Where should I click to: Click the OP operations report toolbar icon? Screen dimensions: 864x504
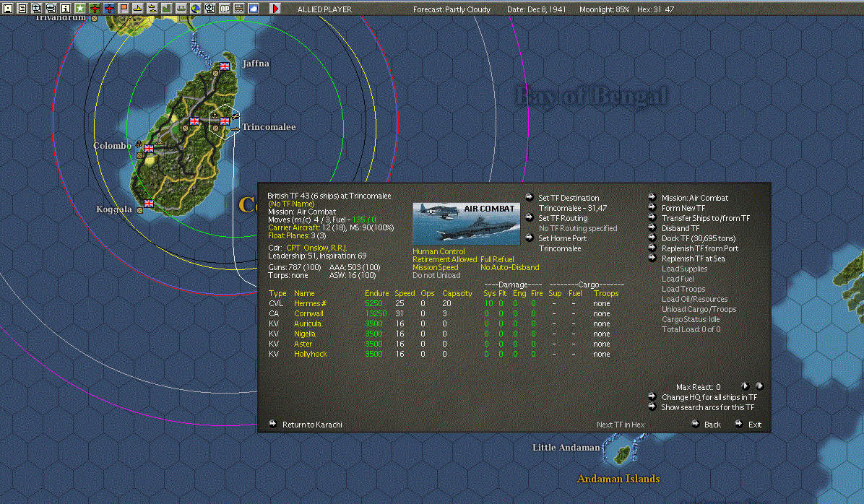[x=225, y=8]
